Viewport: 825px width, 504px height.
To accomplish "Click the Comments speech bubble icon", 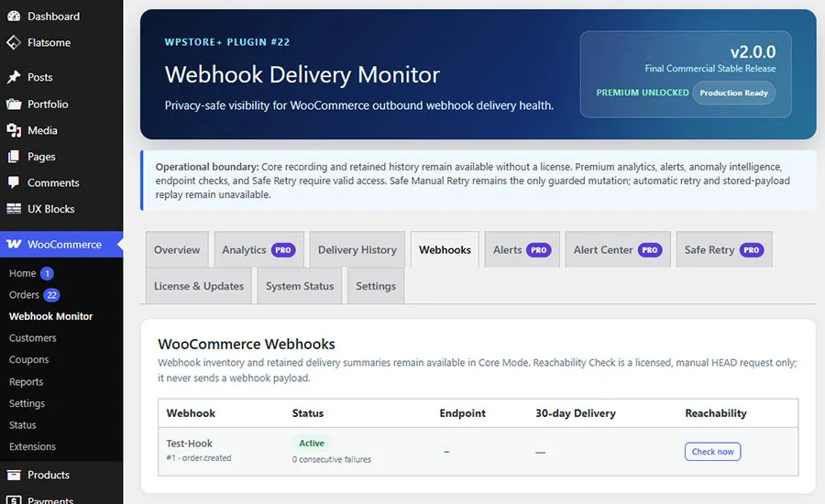I will tap(14, 182).
